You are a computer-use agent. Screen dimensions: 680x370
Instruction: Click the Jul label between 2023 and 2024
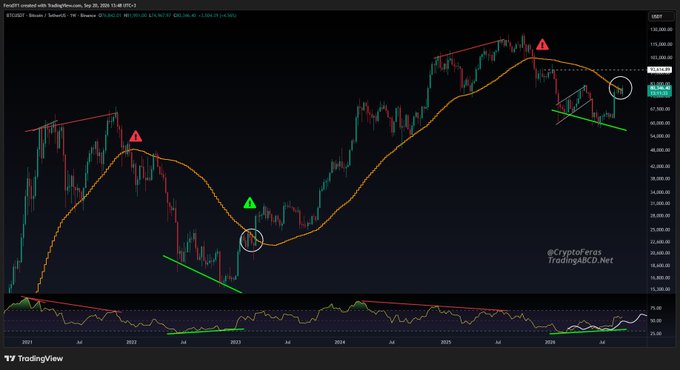[x=288, y=342]
